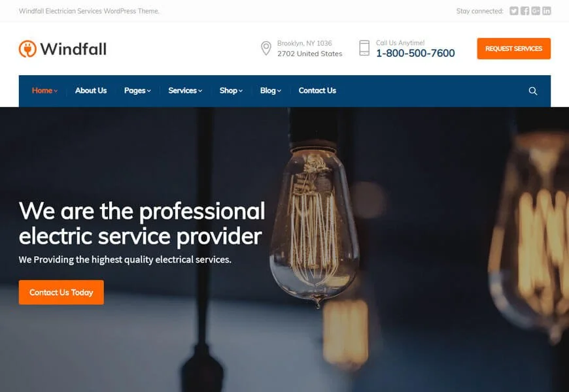Click the orange plug logo icon

pos(27,48)
